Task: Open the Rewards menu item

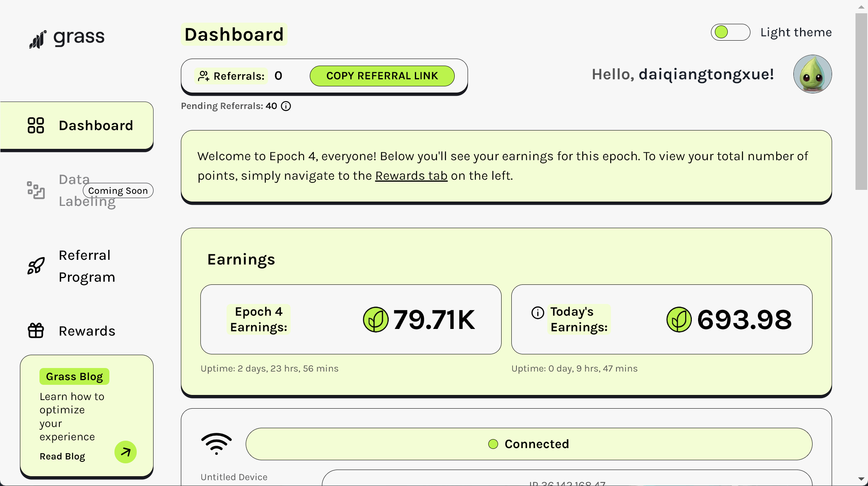Action: [87, 331]
